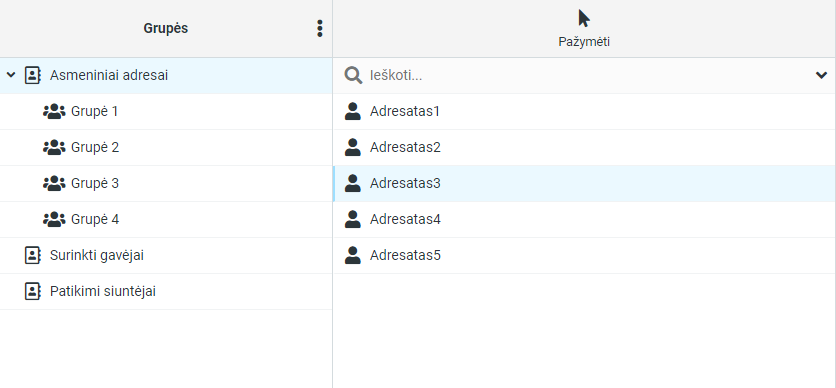The image size is (836, 388).
Task: Expand the search options dropdown arrow
Action: point(821,75)
